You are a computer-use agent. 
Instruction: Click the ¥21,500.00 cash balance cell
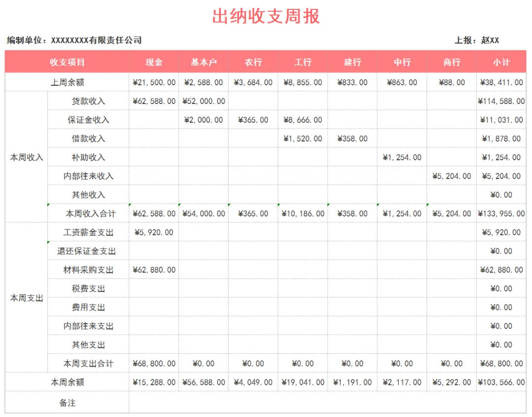click(154, 82)
